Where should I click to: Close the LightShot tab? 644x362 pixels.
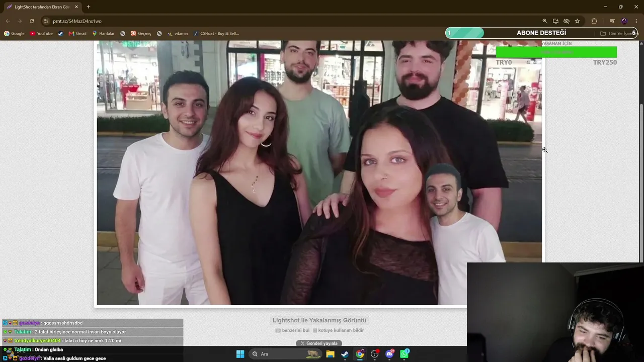pos(76,7)
